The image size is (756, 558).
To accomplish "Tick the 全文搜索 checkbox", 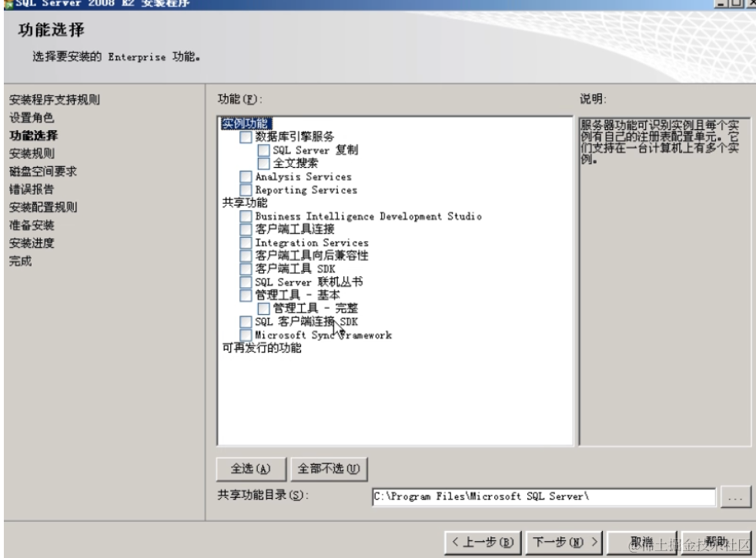I will point(263,163).
